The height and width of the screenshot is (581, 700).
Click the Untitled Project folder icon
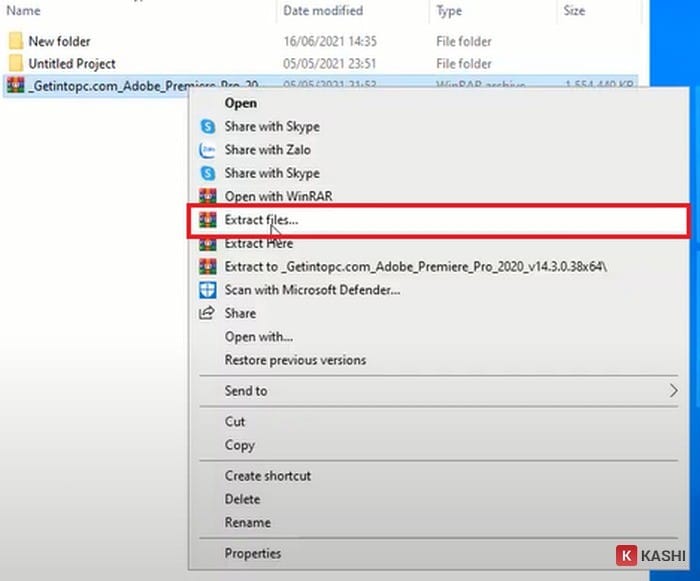[x=16, y=63]
